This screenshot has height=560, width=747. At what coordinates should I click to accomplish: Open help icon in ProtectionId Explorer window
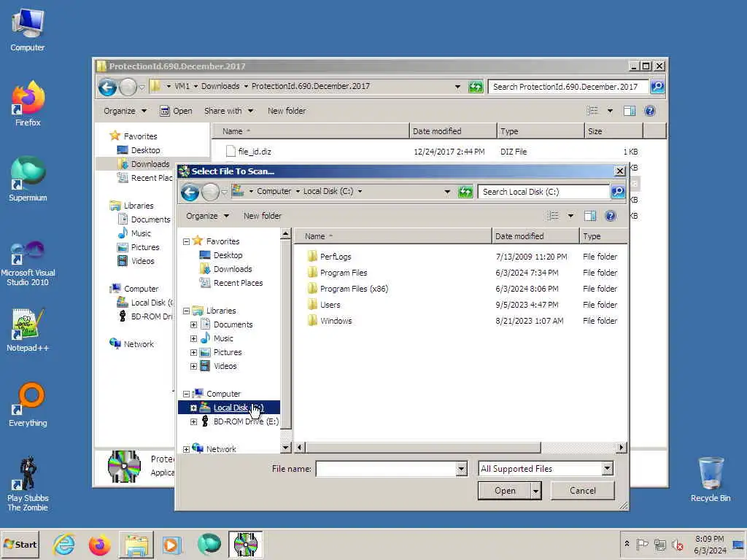point(650,111)
